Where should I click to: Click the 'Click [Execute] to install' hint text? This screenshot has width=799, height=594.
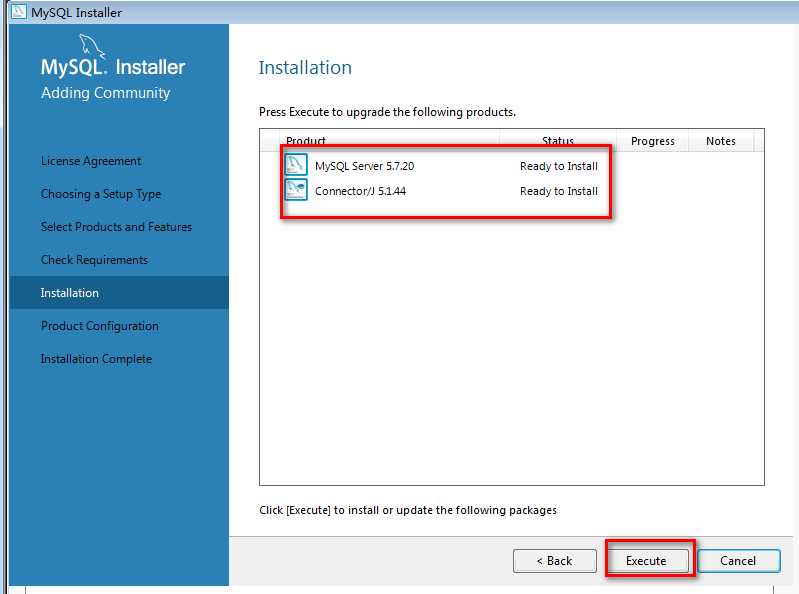point(408,510)
